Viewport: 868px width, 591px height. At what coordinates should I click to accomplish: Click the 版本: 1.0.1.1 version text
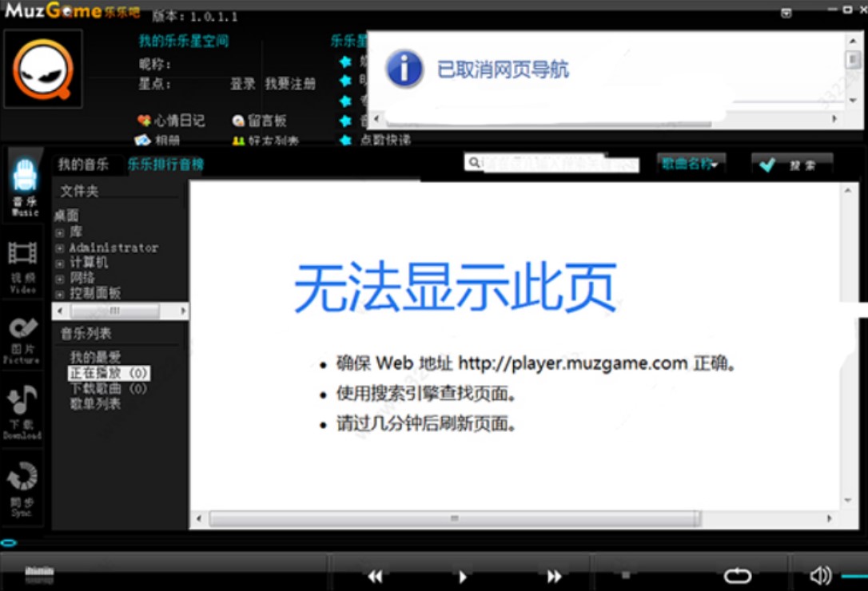[195, 17]
